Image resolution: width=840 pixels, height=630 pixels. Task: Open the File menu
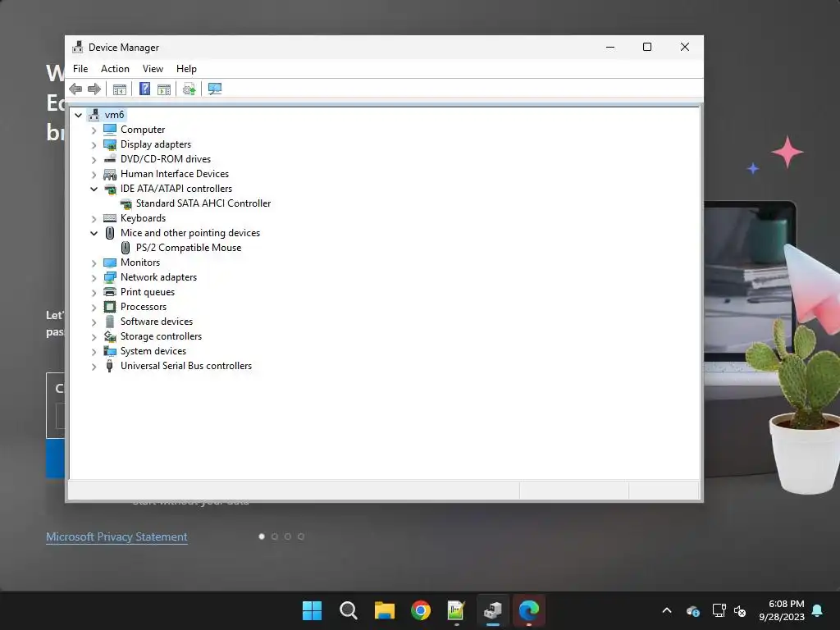tap(80, 69)
